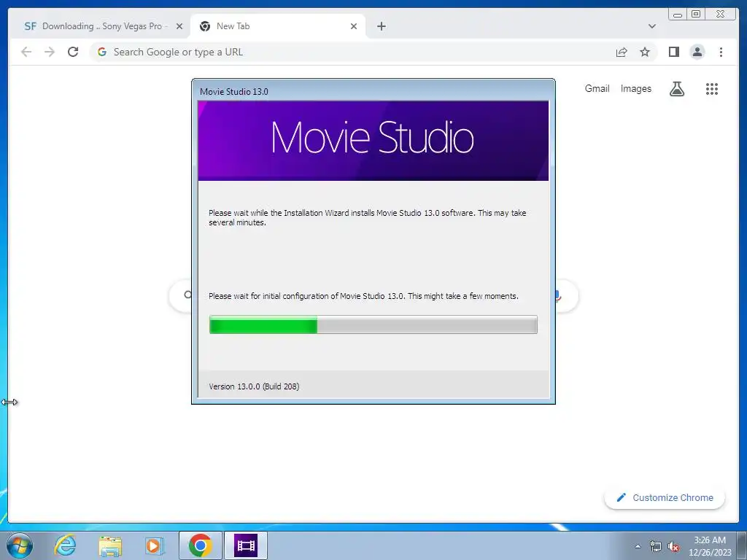This screenshot has height=560, width=747.
Task: Open the Windows Start menu
Action: coord(19,545)
